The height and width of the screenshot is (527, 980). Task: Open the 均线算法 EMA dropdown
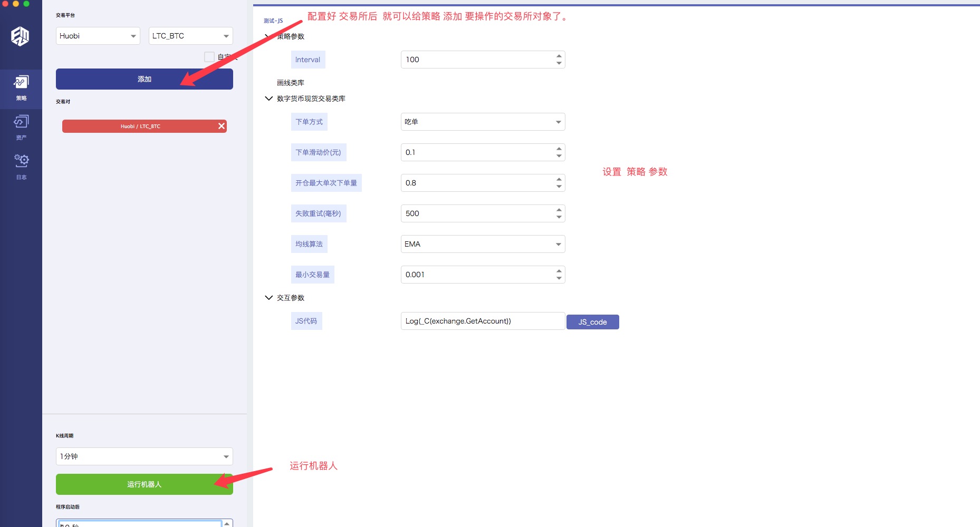pyautogui.click(x=483, y=244)
